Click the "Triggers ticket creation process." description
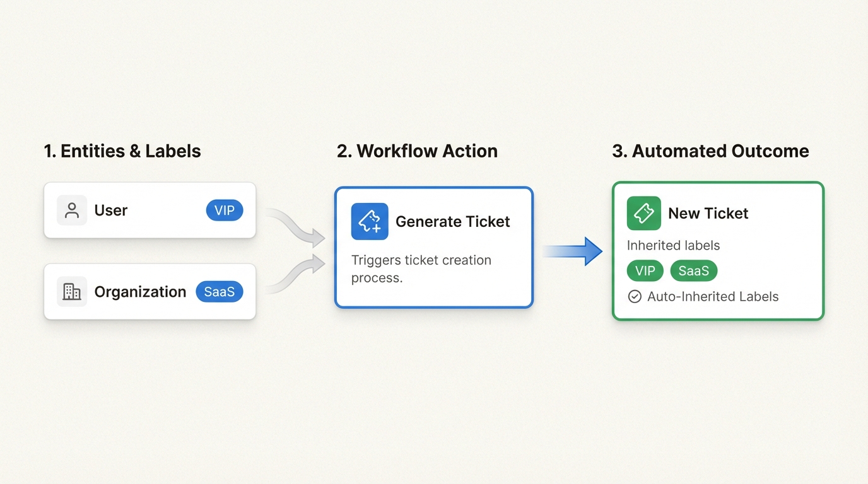 click(421, 268)
